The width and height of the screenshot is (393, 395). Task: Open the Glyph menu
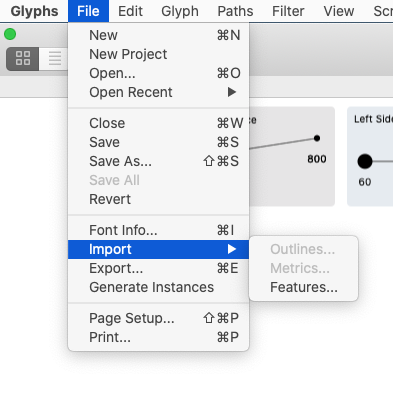[x=180, y=11]
